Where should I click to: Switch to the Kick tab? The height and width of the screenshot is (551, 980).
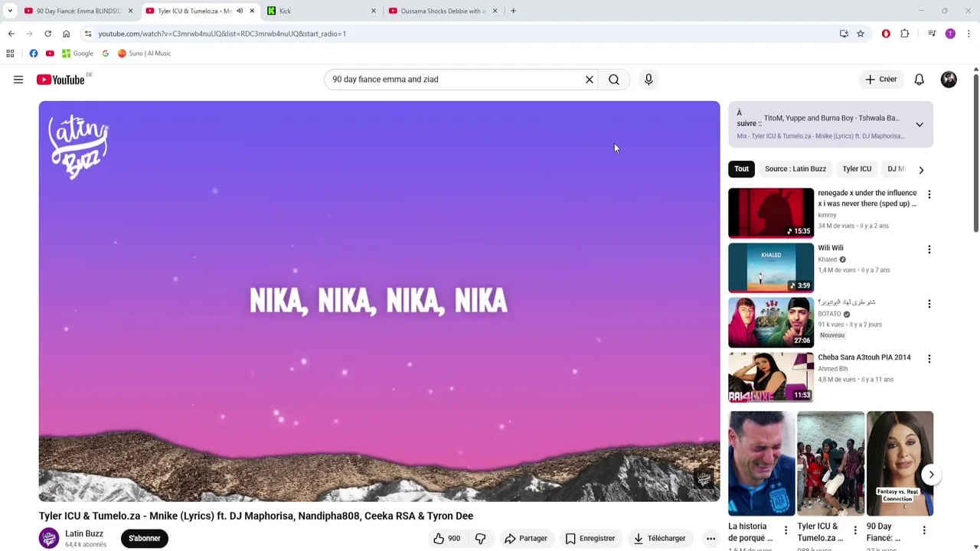pyautogui.click(x=322, y=11)
